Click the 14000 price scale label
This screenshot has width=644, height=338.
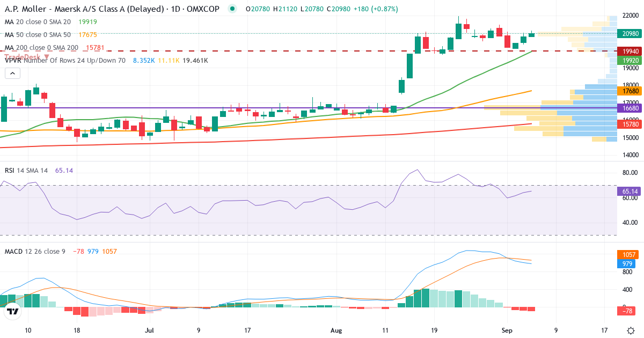pos(631,155)
